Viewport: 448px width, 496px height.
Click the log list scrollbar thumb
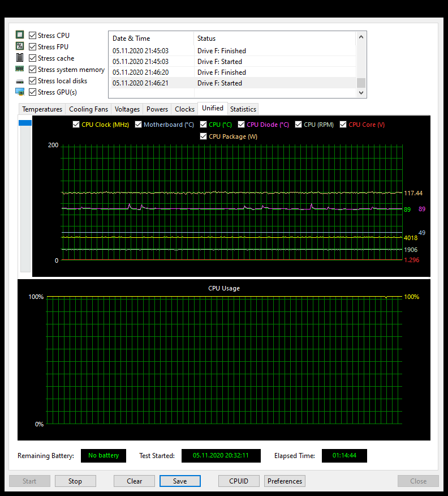(361, 83)
